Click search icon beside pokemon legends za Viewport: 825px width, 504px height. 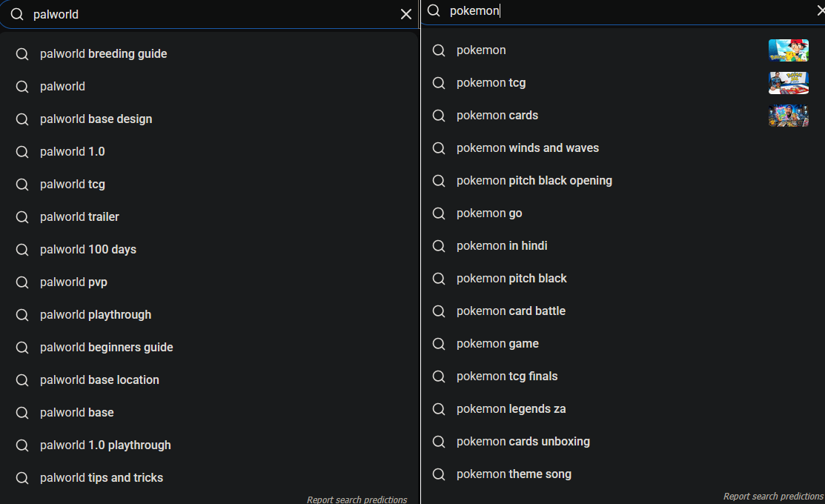click(439, 409)
